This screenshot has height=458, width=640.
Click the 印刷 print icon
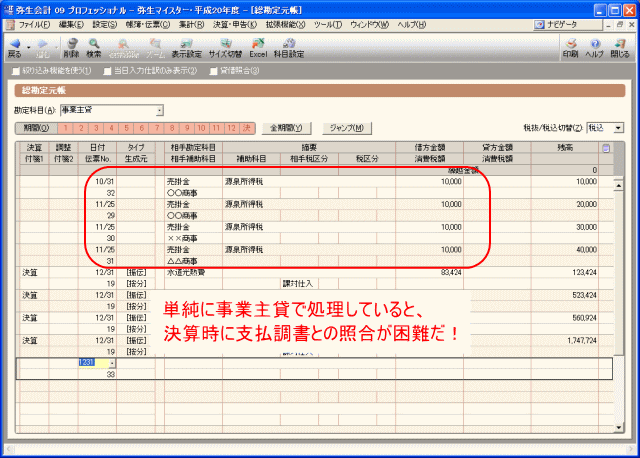pos(570,44)
